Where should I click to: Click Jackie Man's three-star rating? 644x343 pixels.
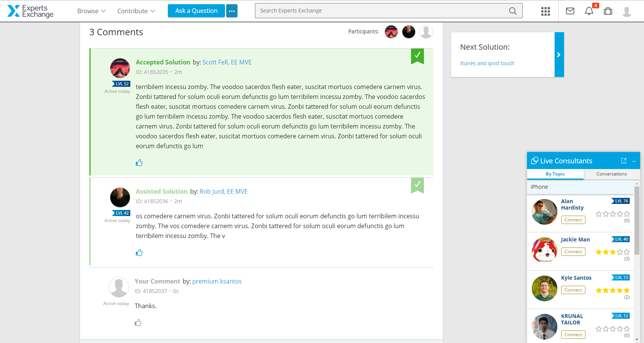coord(613,252)
